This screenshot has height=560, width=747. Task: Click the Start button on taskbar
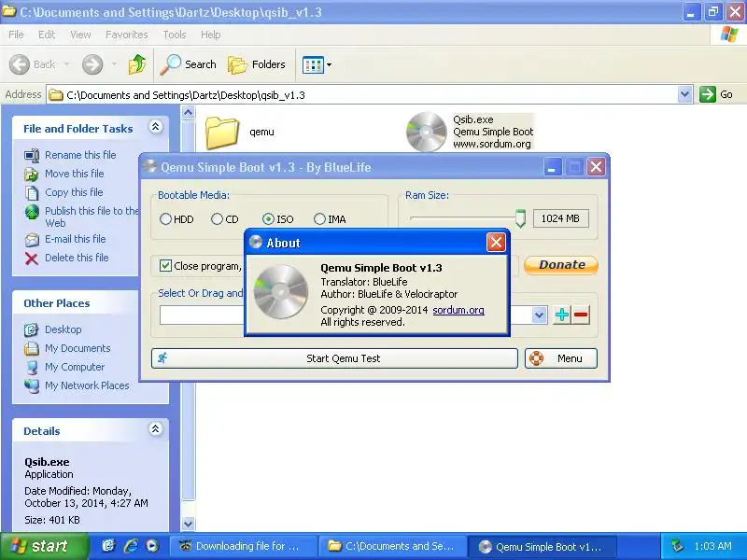point(44,546)
